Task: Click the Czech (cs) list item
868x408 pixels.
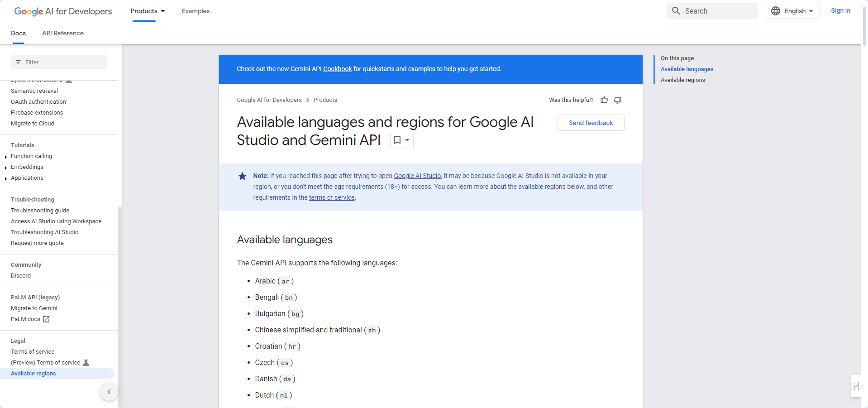Action: 274,363
